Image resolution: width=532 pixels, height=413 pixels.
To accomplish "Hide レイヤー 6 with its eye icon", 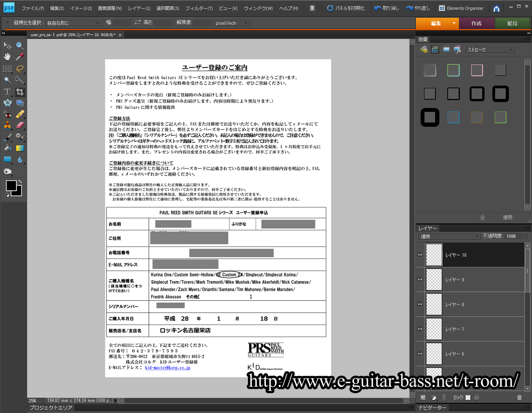I will 420,354.
